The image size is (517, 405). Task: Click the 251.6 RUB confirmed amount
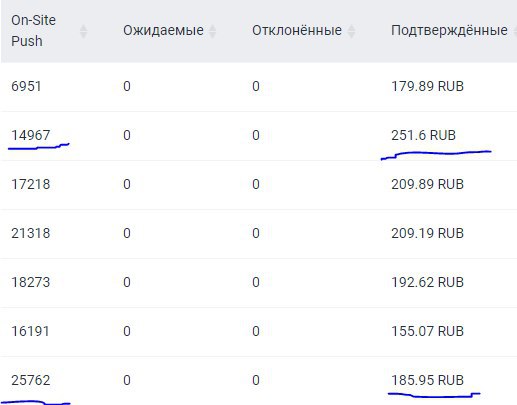(423, 135)
